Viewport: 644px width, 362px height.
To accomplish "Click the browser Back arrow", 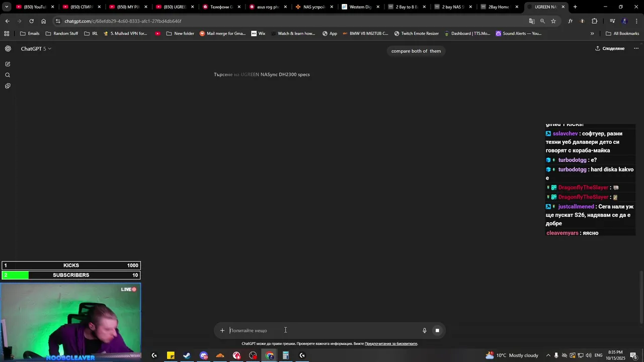I will 7,21.
